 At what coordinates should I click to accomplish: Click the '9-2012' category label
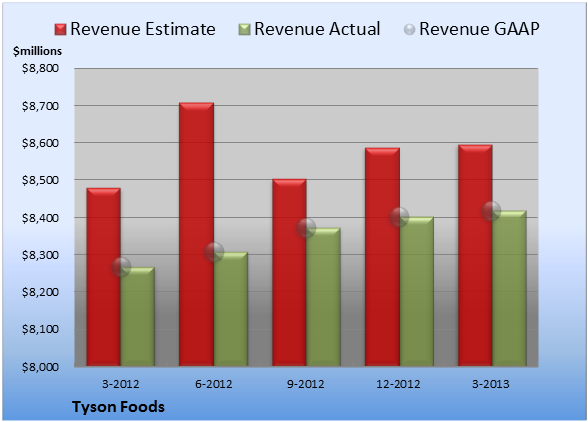[x=306, y=384]
